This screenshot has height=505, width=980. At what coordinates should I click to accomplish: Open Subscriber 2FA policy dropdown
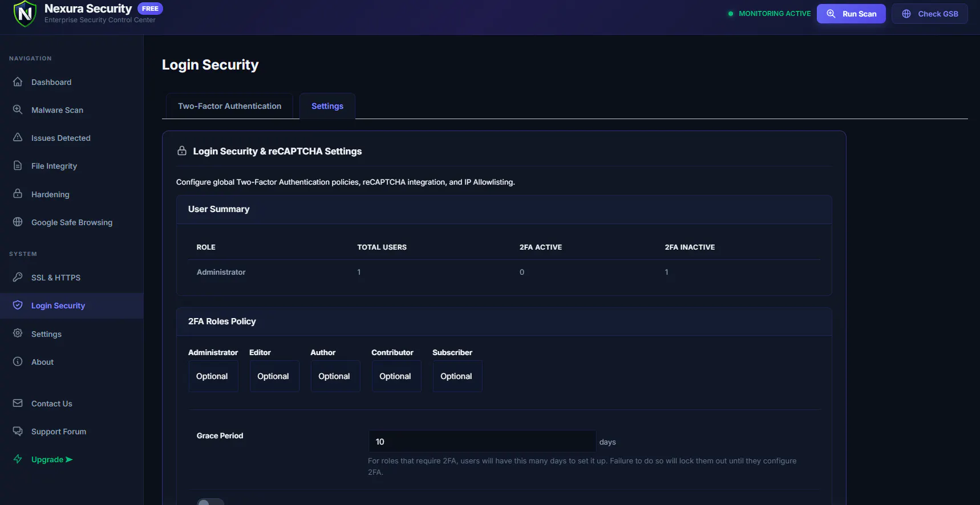click(457, 376)
